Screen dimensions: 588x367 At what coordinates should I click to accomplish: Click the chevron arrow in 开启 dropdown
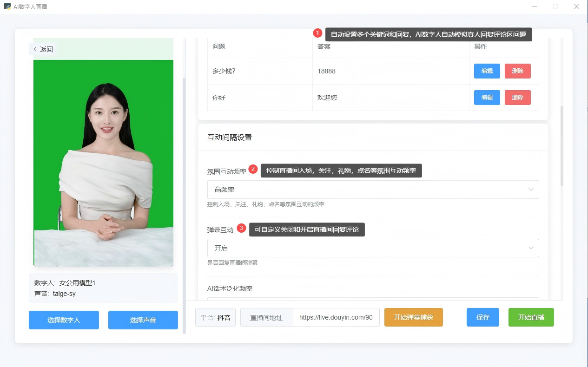pos(531,248)
